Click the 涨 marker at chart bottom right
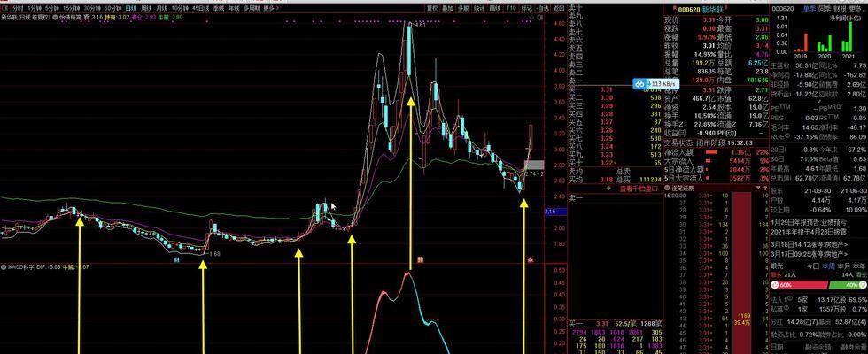 click(x=531, y=258)
